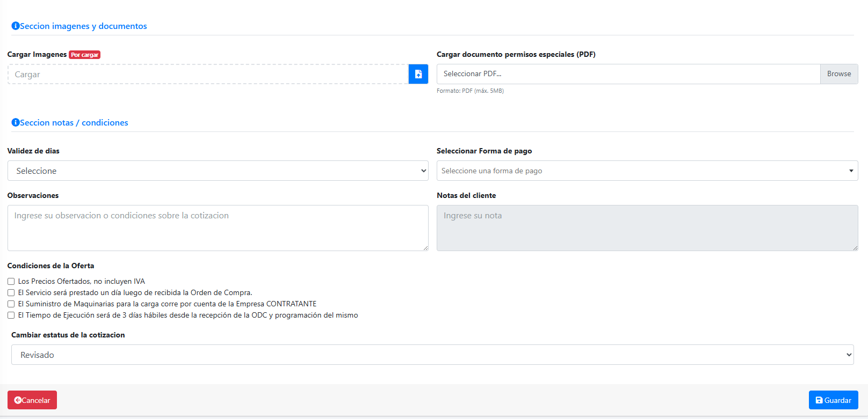The image size is (868, 419).
Task: Click info icon beside Seccion notas / condiciones
Action: (16, 122)
